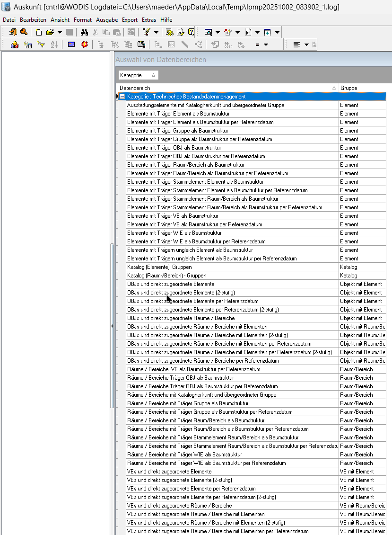This screenshot has height=535, width=392.
Task: Click the funnel filter icon
Action: click(41, 45)
